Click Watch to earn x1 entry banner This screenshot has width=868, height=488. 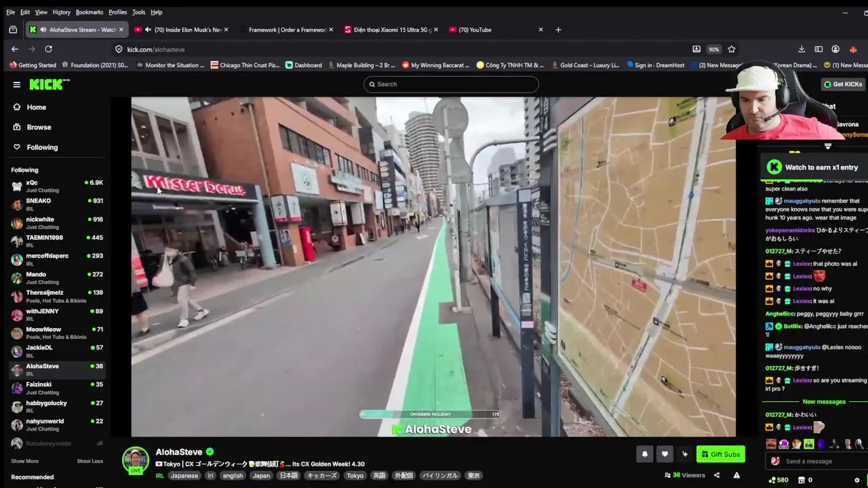point(814,167)
